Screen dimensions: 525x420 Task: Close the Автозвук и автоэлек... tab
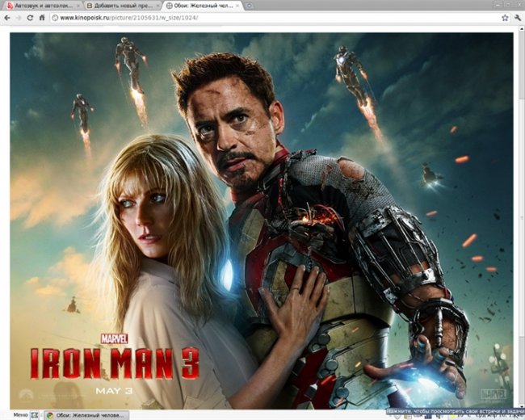tap(78, 6)
